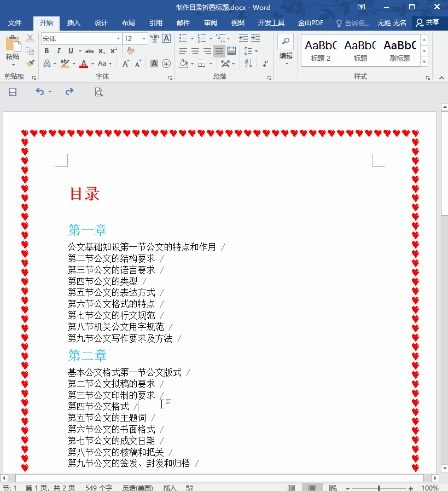This screenshot has width=448, height=491.
Task: Open the Editing (编辑) menu
Action: click(x=286, y=49)
